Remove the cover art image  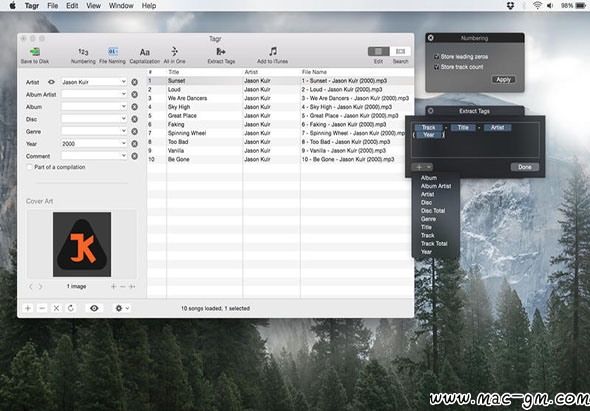(123, 287)
